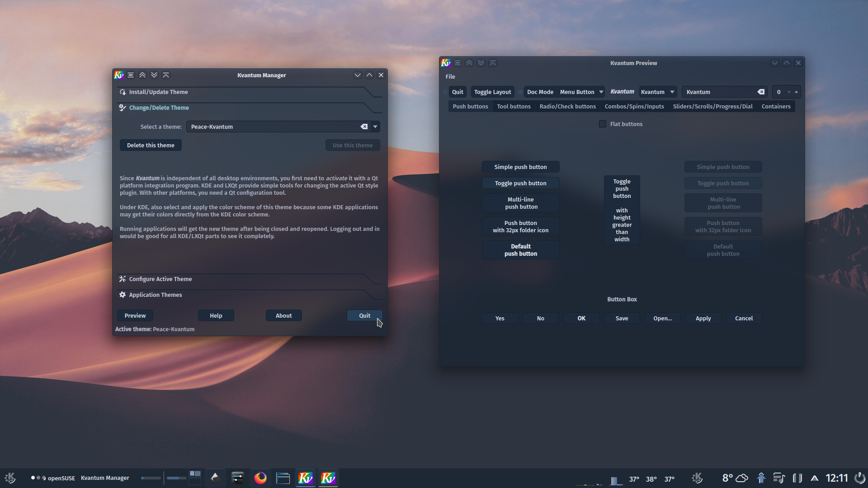The height and width of the screenshot is (488, 868).
Task: Click the Open... button in Button Box
Action: click(662, 318)
